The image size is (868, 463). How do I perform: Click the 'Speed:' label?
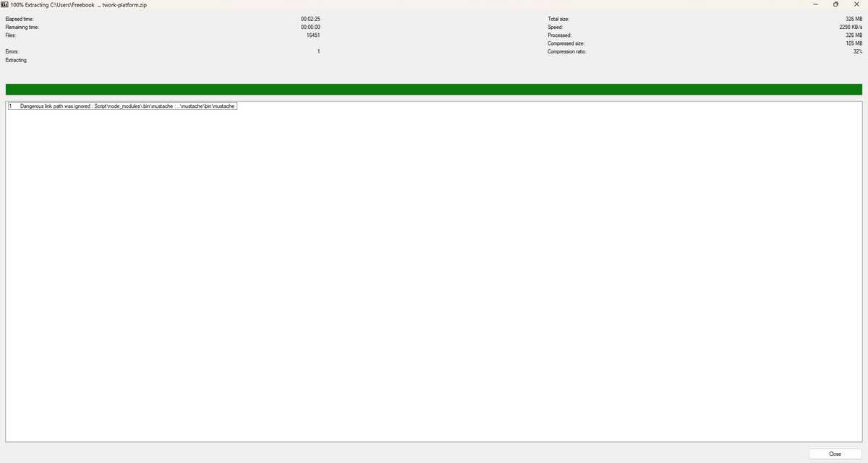click(x=555, y=27)
